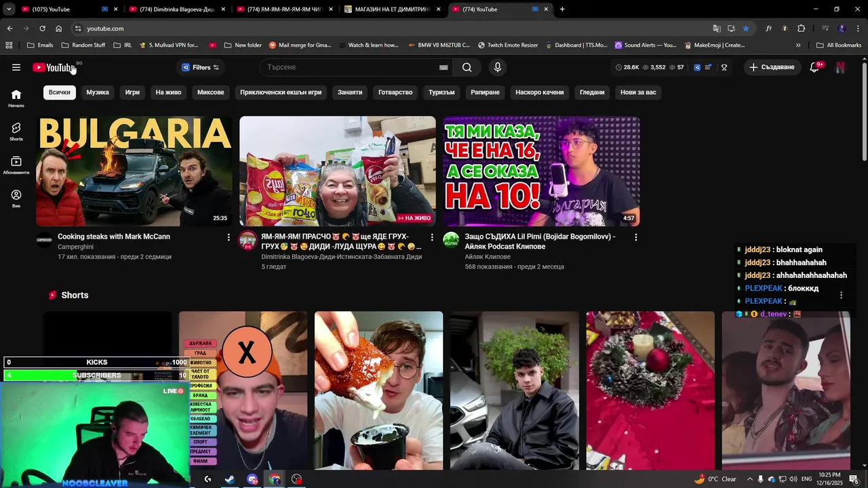Image resolution: width=868 pixels, height=488 pixels.
Task: Open the Christmas wreath Short
Action: click(650, 390)
